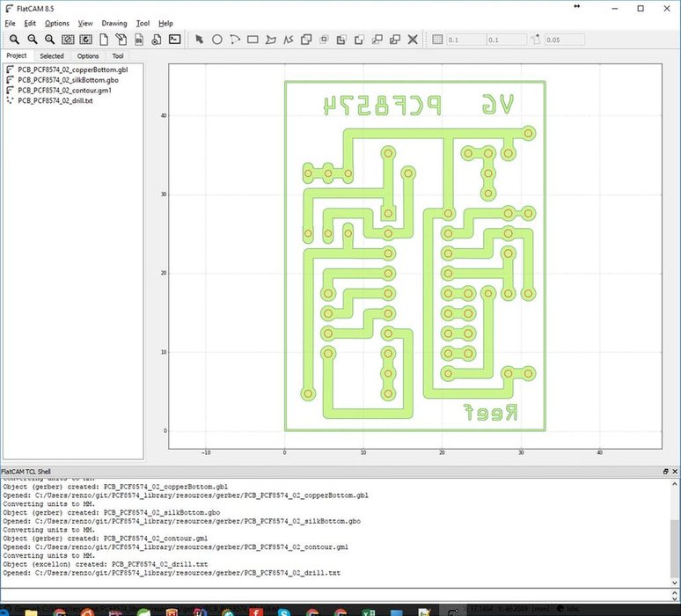Screen dimensions: 681x616
Task: Click the Clear Plot toolbar icon
Action: [x=68, y=40]
